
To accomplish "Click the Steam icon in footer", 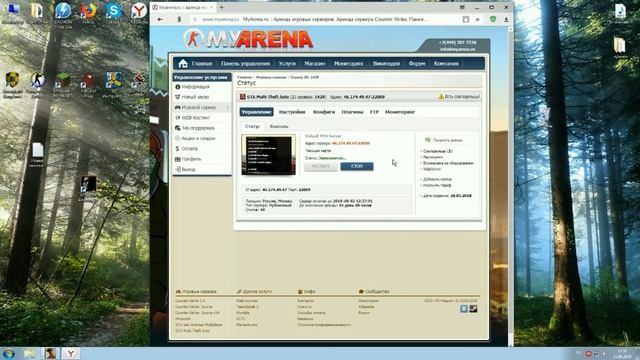I will [x=473, y=309].
